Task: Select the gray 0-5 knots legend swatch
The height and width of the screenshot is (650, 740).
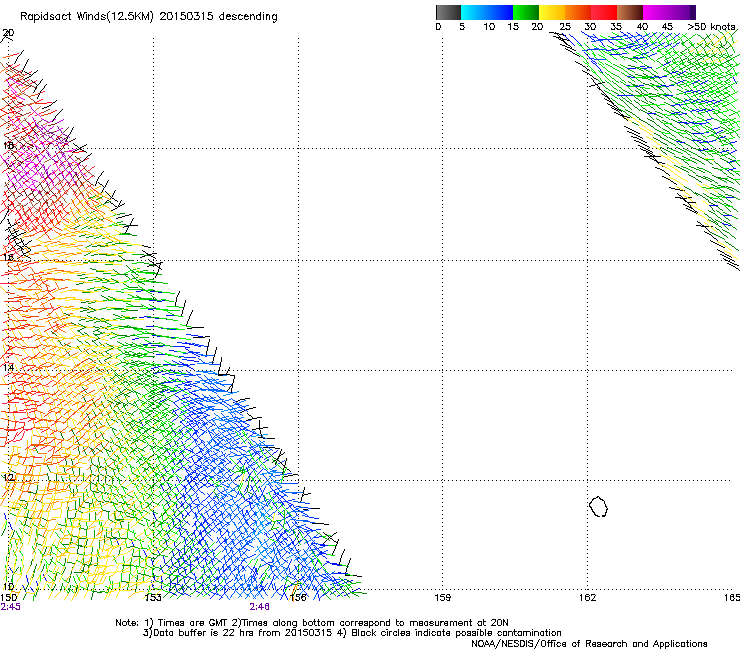Action: pyautogui.click(x=448, y=12)
